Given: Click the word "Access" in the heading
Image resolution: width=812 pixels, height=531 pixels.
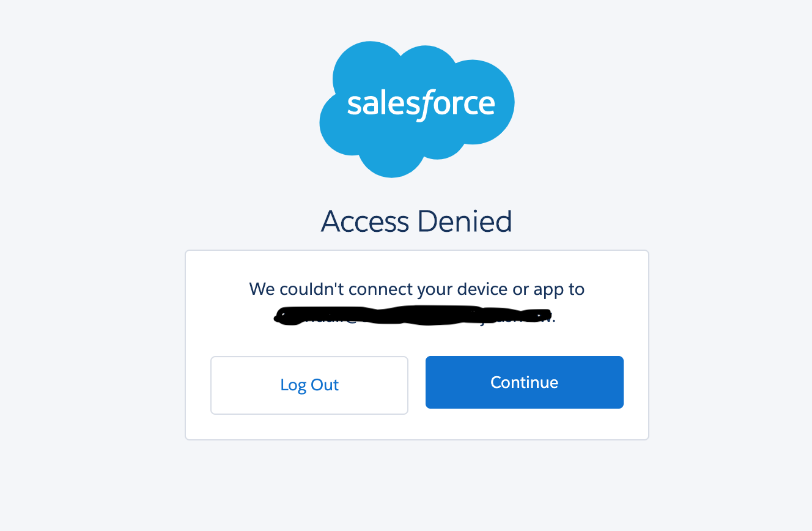Looking at the screenshot, I should [364, 221].
